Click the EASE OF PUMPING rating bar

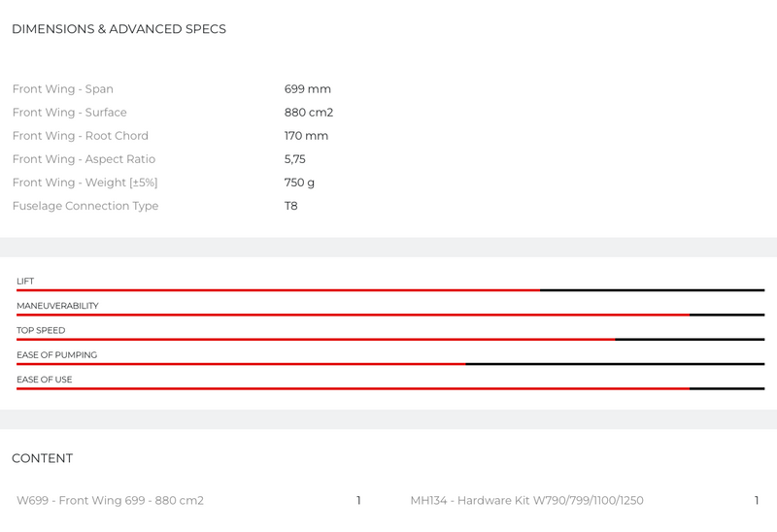[390, 364]
